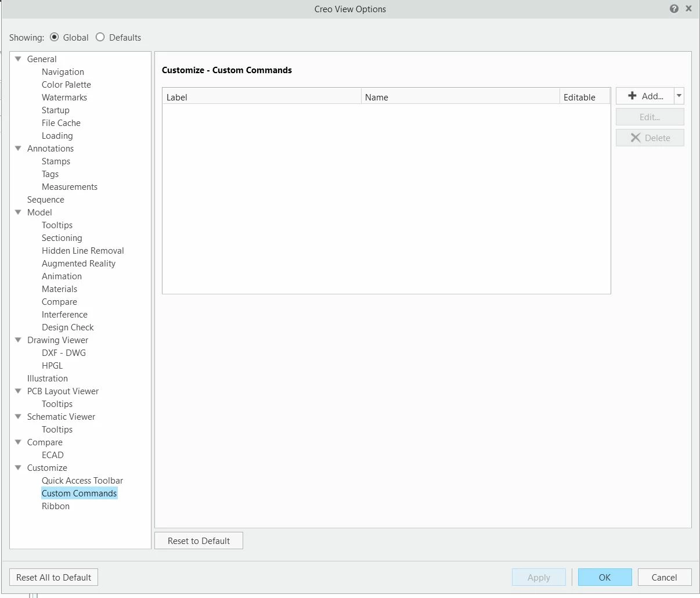
Task: Open Quick Access Toolbar customization
Action: coord(82,480)
